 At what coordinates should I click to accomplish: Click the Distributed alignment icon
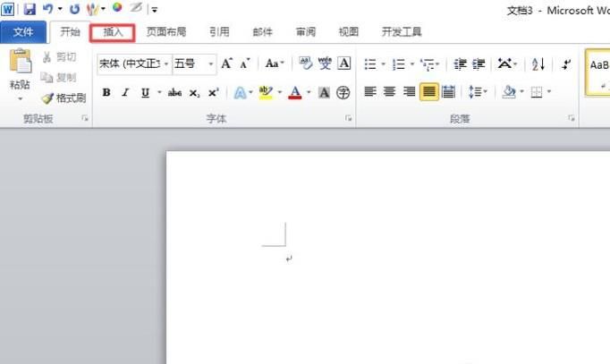pyautogui.click(x=448, y=92)
